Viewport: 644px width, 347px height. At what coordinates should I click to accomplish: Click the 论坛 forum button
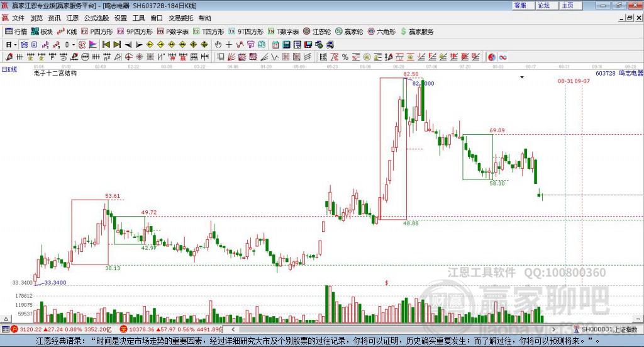click(547, 5)
